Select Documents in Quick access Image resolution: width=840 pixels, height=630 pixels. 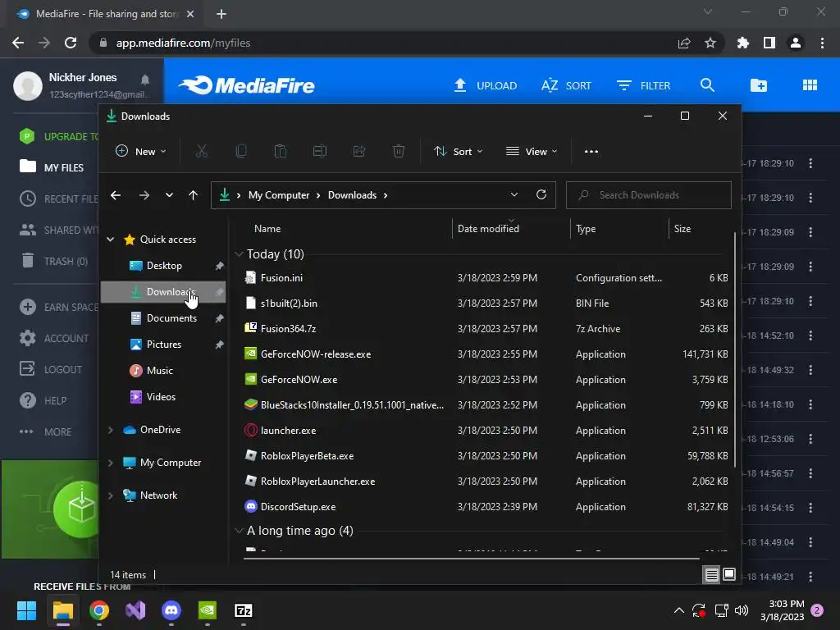click(x=163, y=317)
